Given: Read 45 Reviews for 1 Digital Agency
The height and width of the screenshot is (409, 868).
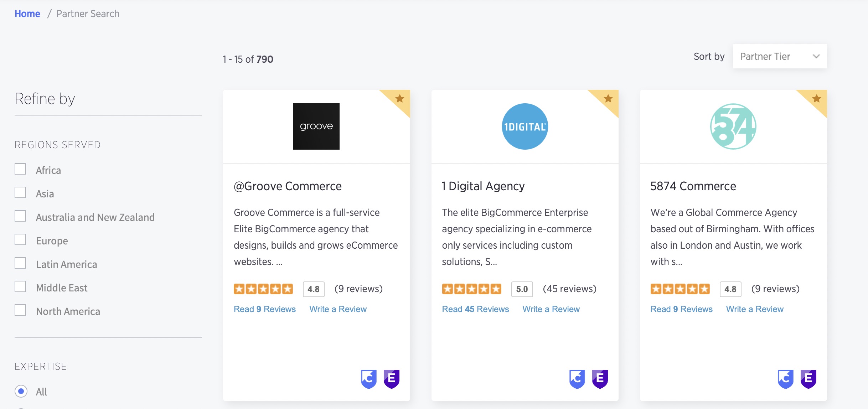Looking at the screenshot, I should [475, 309].
